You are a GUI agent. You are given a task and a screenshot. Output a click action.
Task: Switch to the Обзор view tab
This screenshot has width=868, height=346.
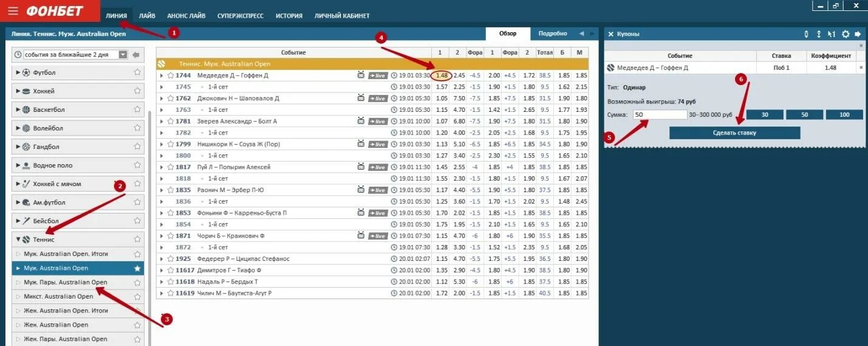coord(508,33)
